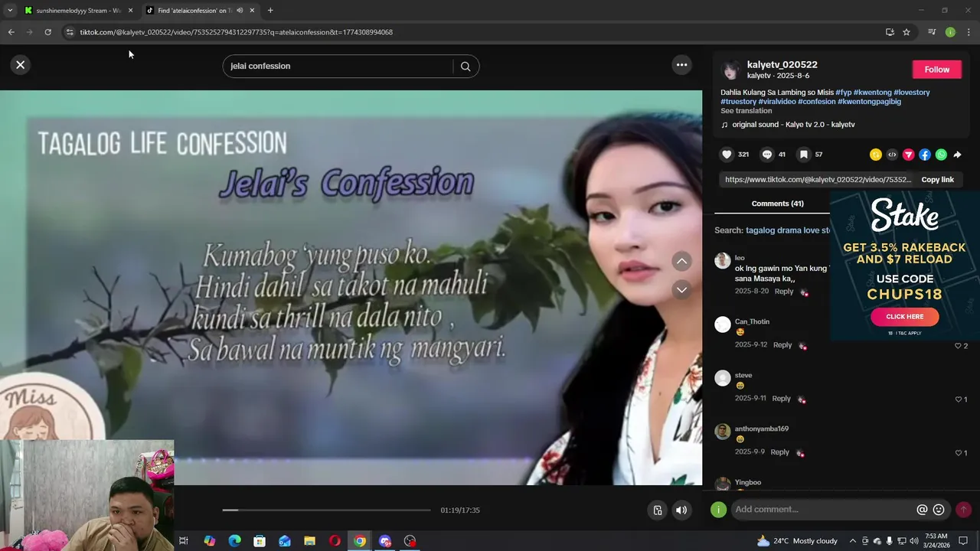Viewport: 980px width, 551px height.
Task: Click tagalog drama love search suggestion
Action: [x=788, y=230]
